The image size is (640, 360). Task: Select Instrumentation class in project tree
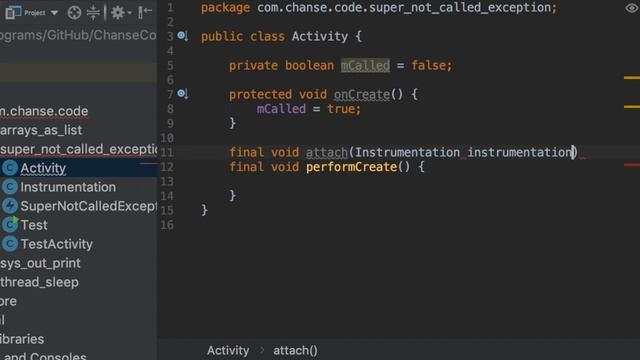(x=68, y=187)
